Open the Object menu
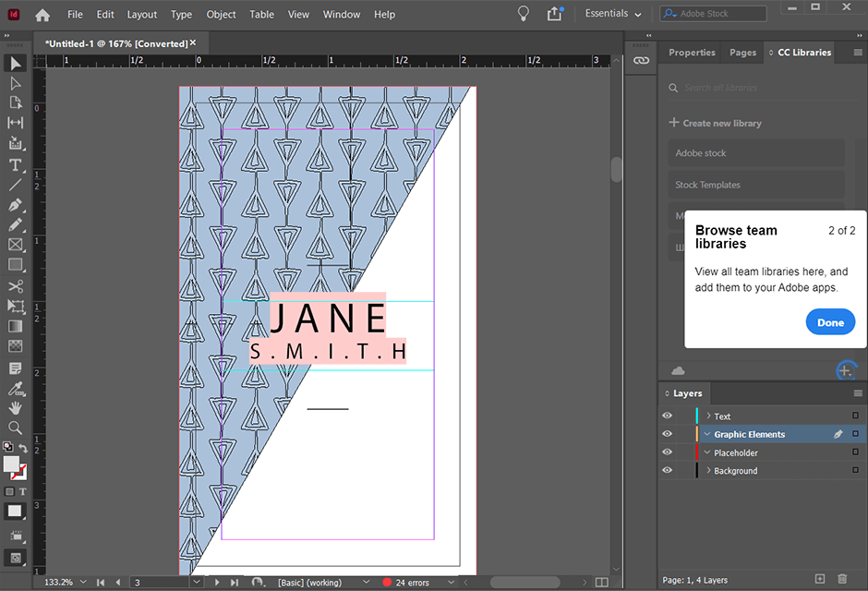 221,14
